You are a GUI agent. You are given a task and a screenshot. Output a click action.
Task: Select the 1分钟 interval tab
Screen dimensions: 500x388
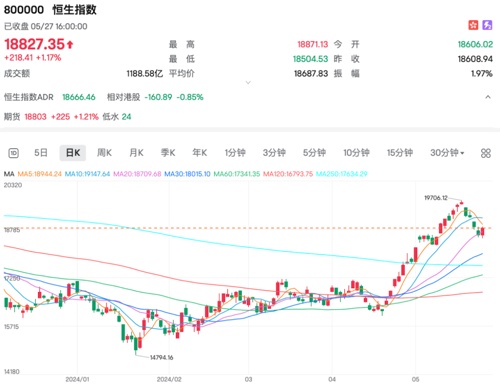(235, 153)
